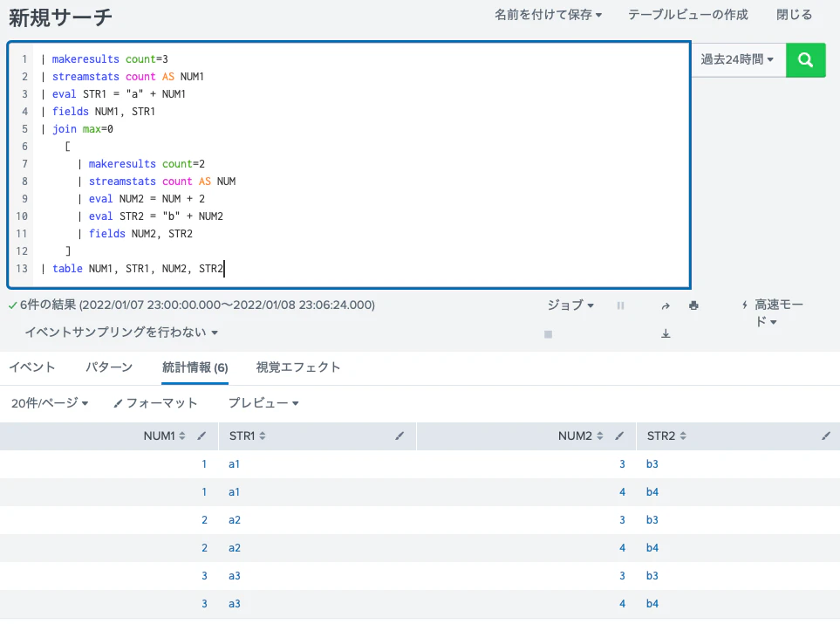Edit the STR2 column with its pencil icon
The height and width of the screenshot is (624, 840).
click(825, 435)
